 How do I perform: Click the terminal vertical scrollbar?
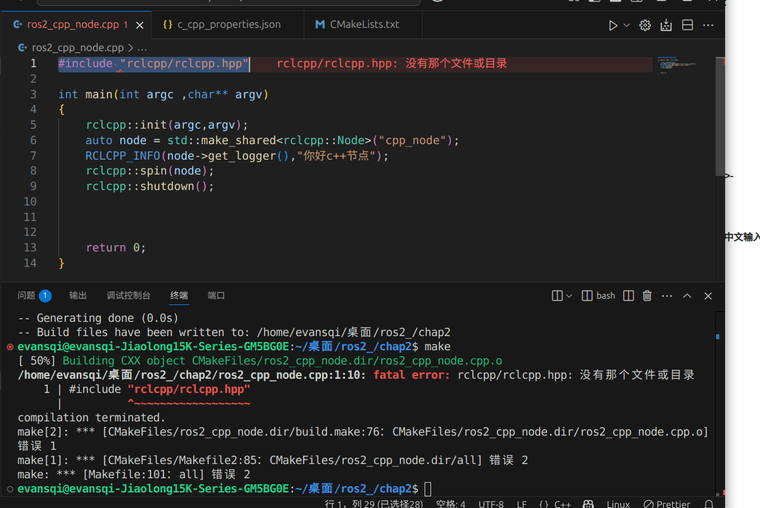[x=720, y=402]
